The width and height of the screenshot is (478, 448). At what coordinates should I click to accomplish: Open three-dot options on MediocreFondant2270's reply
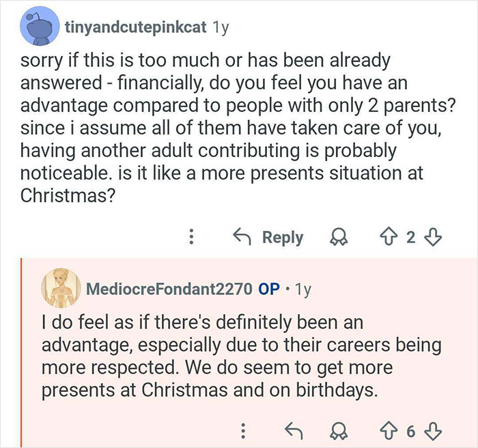tap(241, 431)
